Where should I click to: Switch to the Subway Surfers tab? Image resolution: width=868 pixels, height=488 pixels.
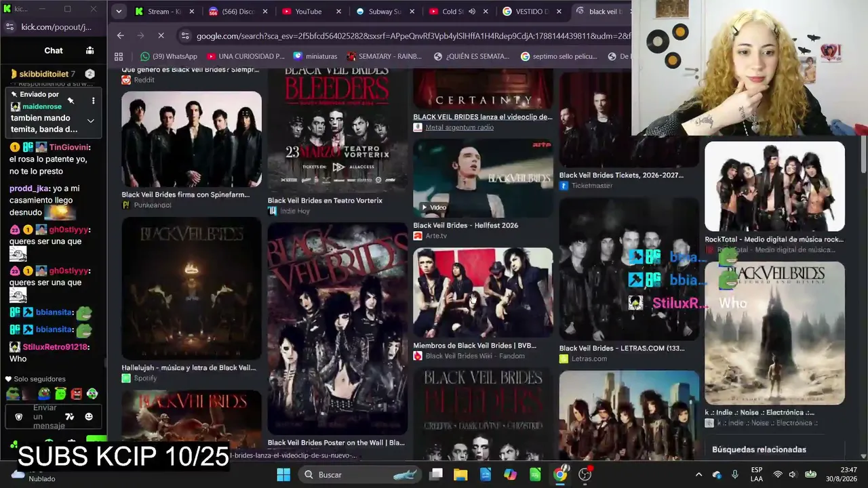pos(384,12)
